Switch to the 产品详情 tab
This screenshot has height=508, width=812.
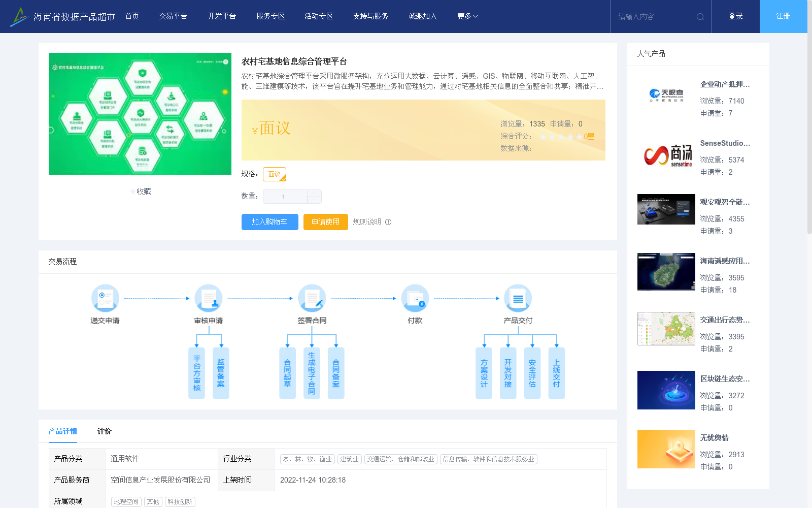click(x=63, y=431)
